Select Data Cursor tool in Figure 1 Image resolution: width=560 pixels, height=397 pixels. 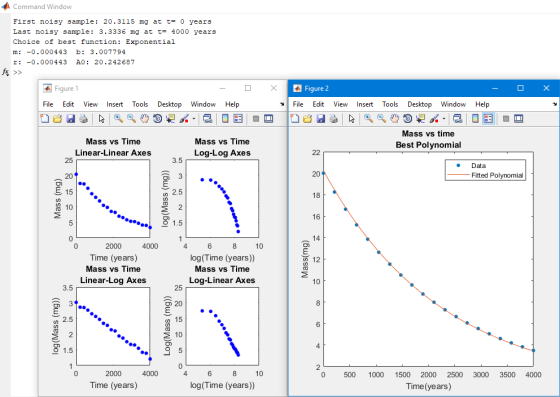point(171,119)
